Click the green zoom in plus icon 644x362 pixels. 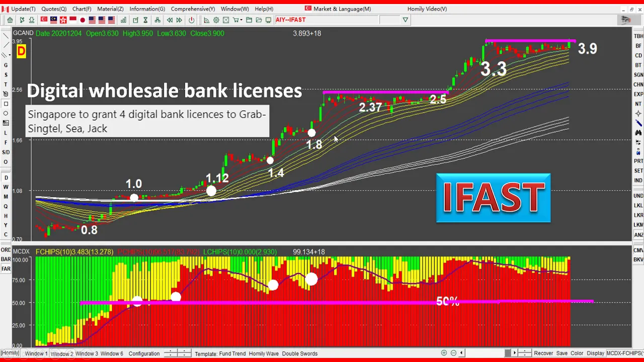pos(444,353)
